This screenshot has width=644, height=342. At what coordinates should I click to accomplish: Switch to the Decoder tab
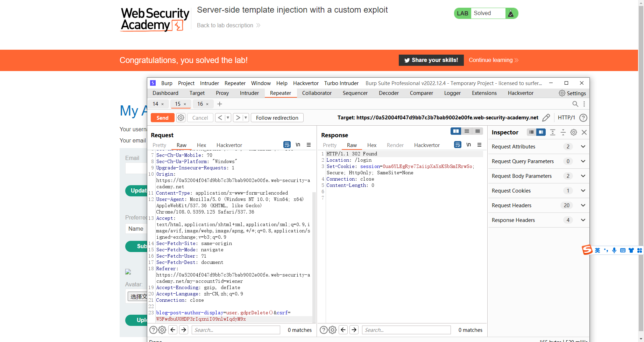(389, 93)
